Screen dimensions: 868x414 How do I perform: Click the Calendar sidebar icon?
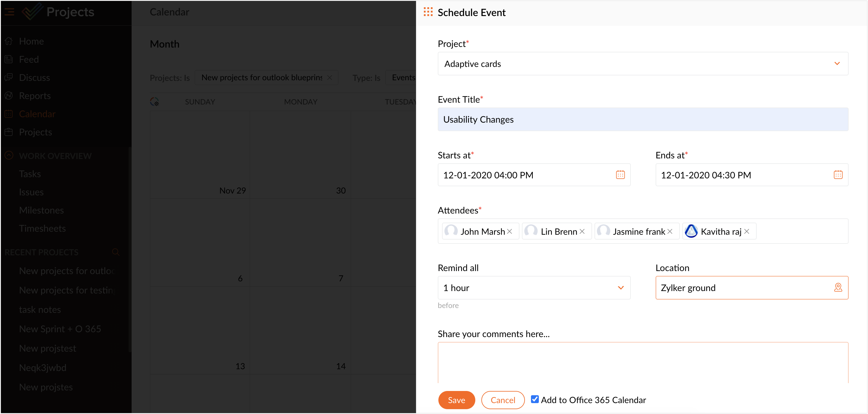pos(9,114)
